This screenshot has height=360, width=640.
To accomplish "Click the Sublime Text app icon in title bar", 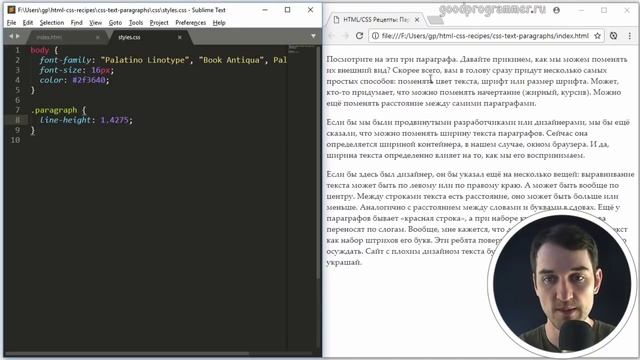I will pyautogui.click(x=11, y=10).
